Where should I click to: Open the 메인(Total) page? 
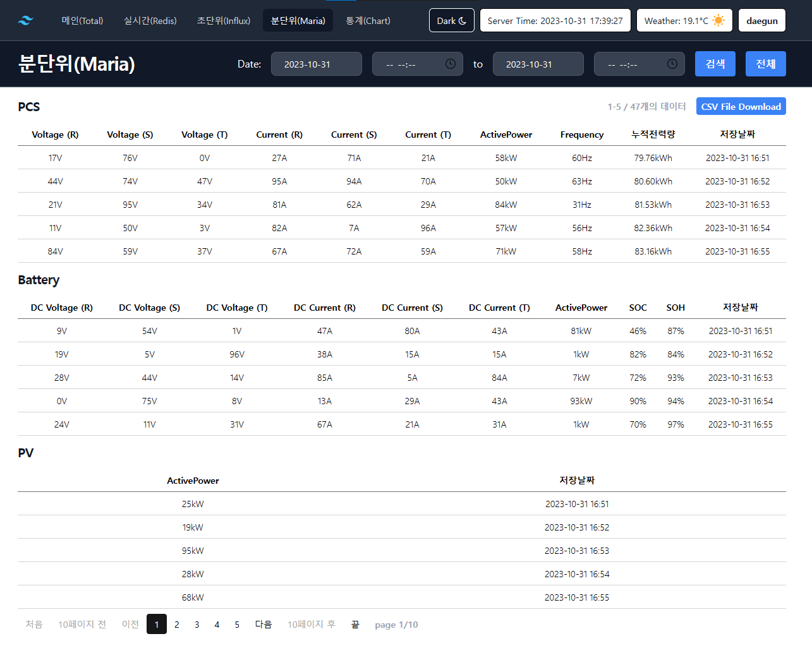pyautogui.click(x=82, y=20)
